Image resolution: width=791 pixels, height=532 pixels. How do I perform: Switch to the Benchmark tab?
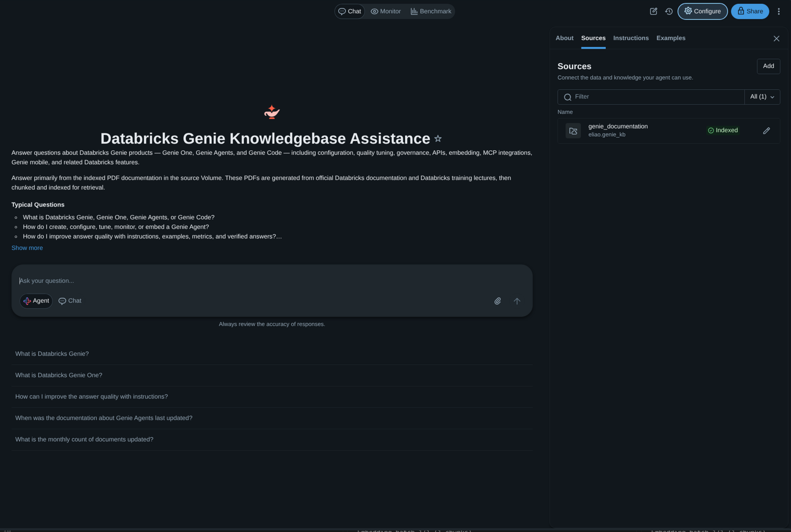pos(431,11)
